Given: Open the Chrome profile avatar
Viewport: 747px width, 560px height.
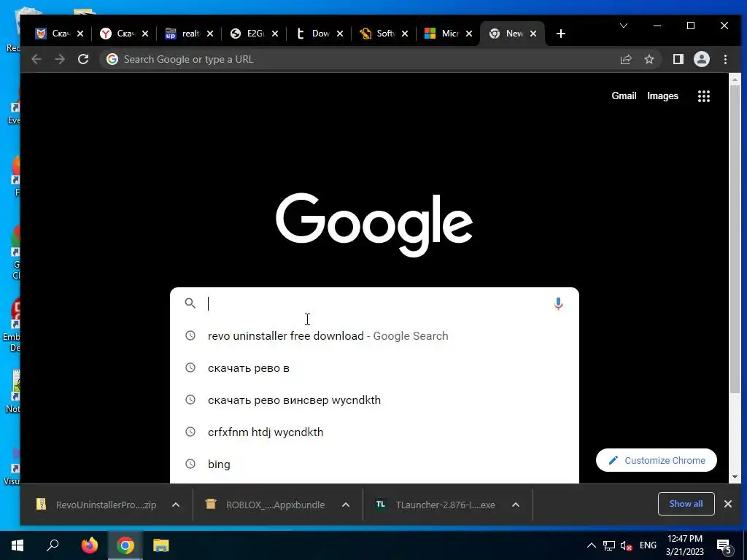Looking at the screenshot, I should click(x=701, y=59).
